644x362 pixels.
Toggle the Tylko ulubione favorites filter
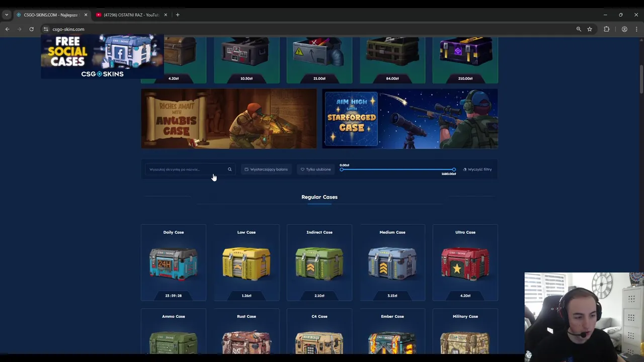tap(316, 169)
